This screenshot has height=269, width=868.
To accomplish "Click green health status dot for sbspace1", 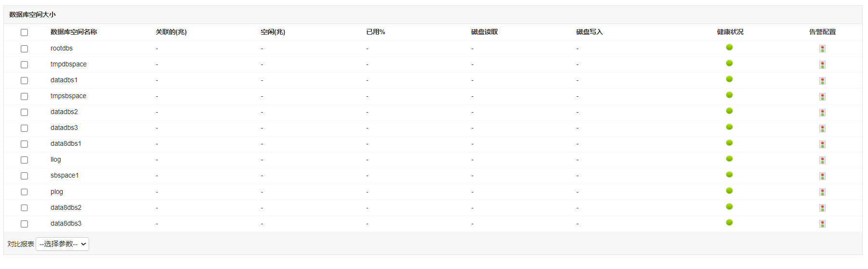I will point(729,174).
